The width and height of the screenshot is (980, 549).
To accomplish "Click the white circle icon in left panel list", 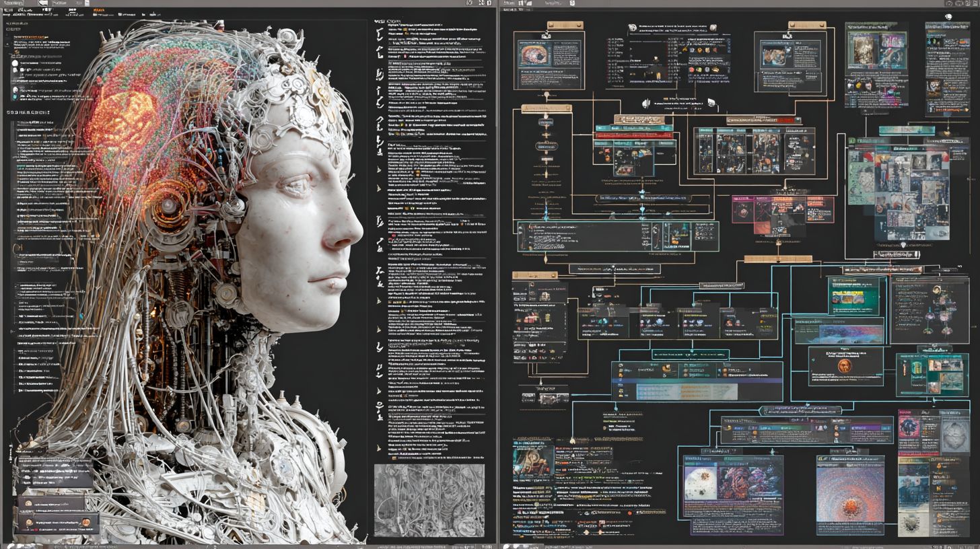I will click(15, 62).
